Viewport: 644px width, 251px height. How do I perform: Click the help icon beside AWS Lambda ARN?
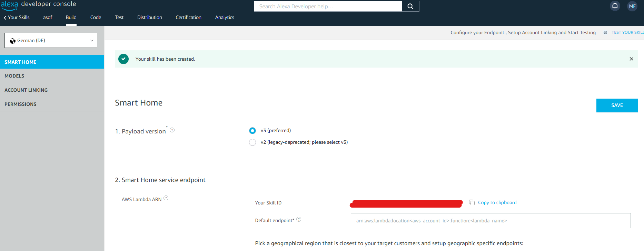click(x=166, y=198)
